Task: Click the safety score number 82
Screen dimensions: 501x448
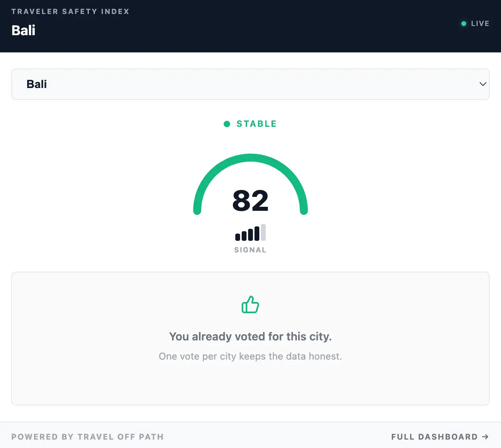Action: click(250, 200)
